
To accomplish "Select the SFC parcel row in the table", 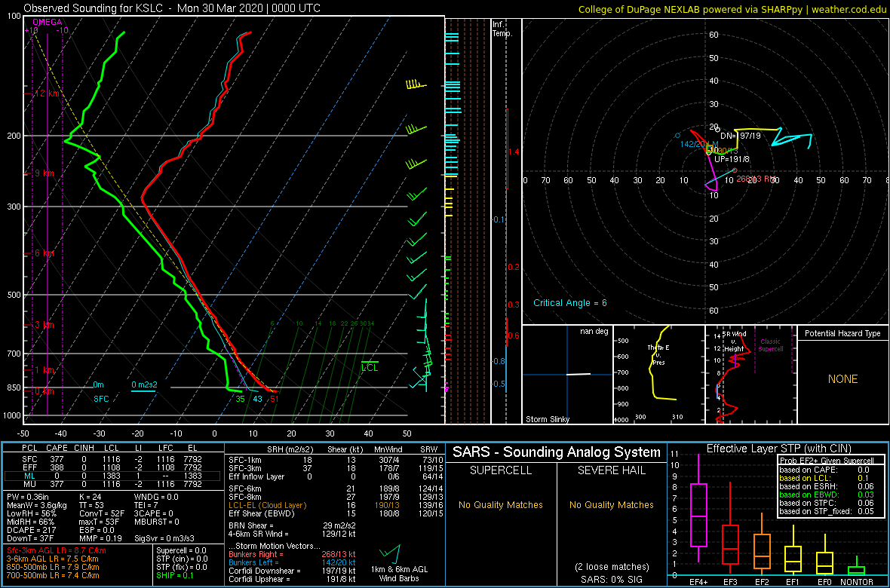I will click(x=112, y=458).
